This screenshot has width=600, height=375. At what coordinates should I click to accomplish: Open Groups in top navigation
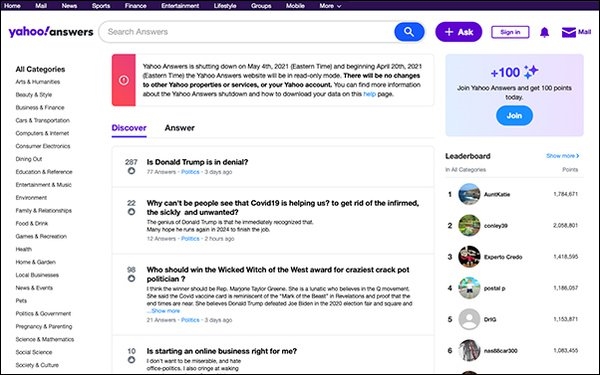click(261, 6)
